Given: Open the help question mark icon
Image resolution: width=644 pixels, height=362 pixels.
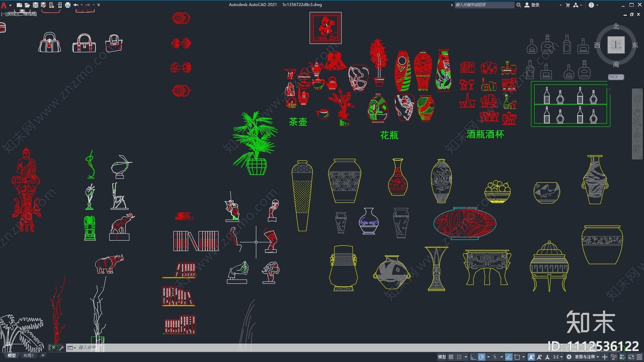Looking at the screenshot, I should pos(591,5).
